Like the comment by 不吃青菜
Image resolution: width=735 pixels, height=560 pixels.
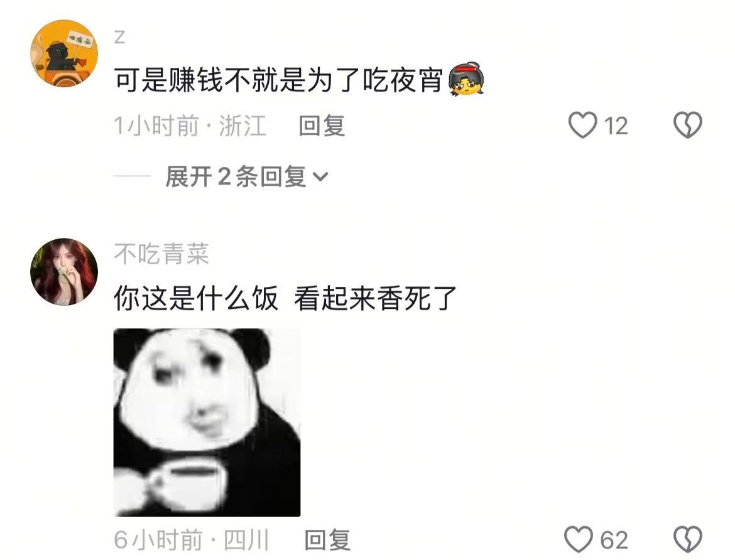(x=579, y=539)
